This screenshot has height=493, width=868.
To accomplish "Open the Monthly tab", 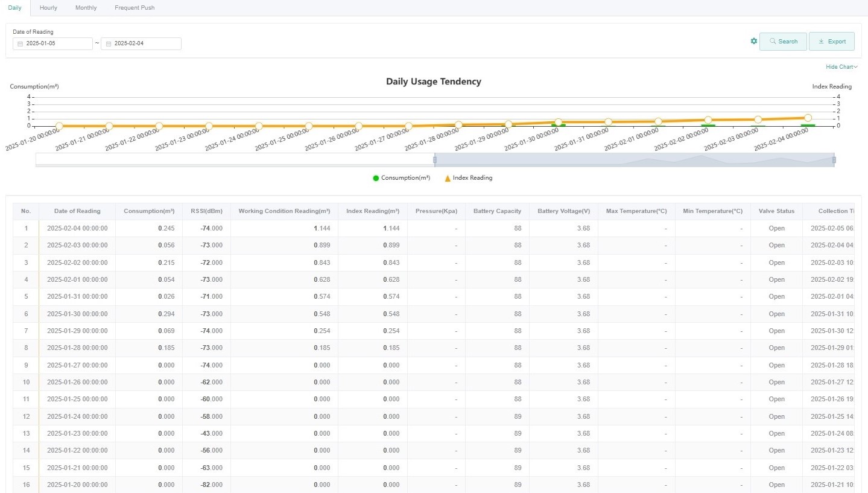I will coord(86,8).
